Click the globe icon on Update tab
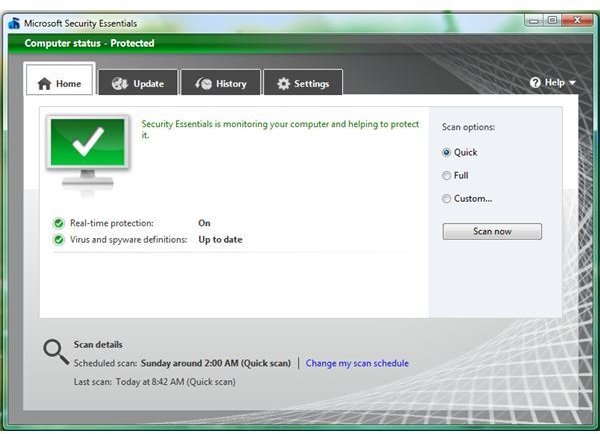 coord(120,83)
